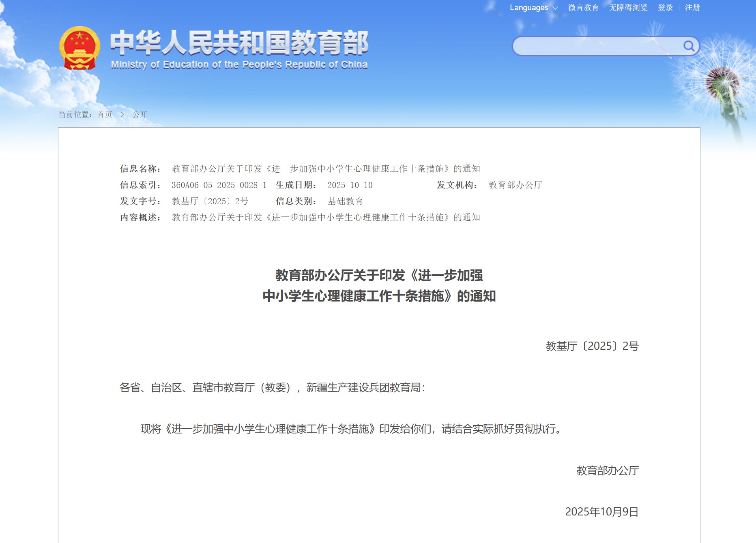This screenshot has width=756, height=543.
Task: Select info category value 基础教育
Action: 346,201
